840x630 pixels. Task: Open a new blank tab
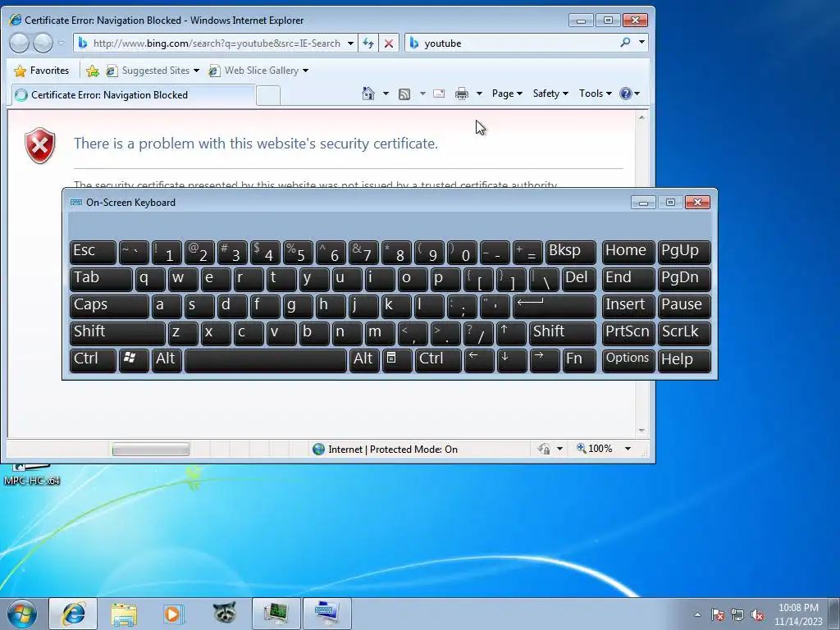pyautogui.click(x=268, y=95)
